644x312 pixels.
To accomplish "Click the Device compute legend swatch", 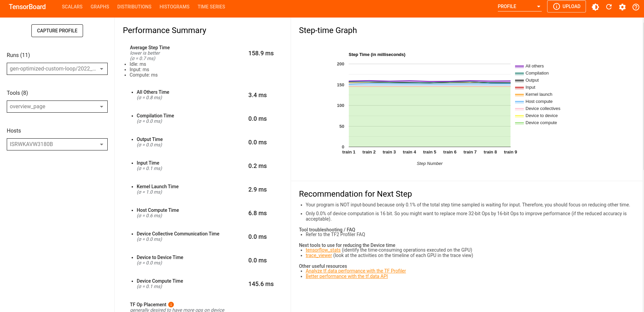I will 519,123.
